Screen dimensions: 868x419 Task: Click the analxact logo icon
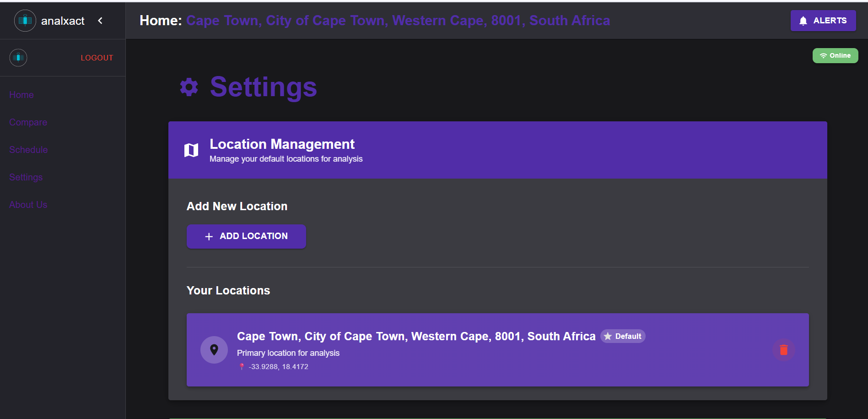[25, 21]
